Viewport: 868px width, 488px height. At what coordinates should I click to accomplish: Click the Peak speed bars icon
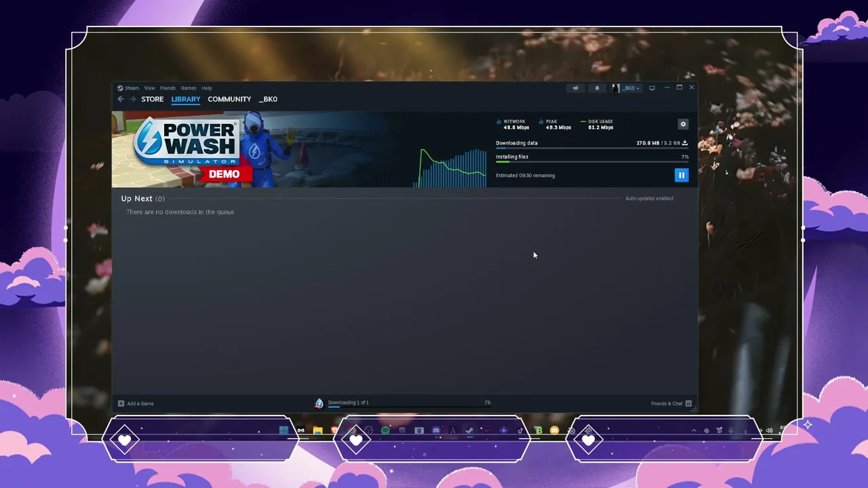pos(541,121)
